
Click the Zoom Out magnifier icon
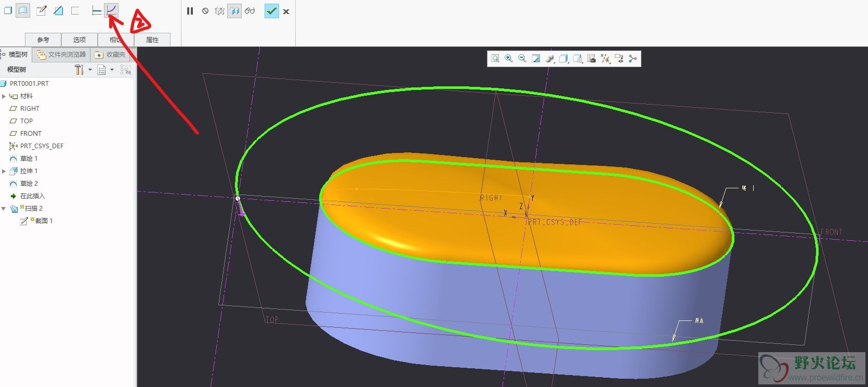coord(522,59)
